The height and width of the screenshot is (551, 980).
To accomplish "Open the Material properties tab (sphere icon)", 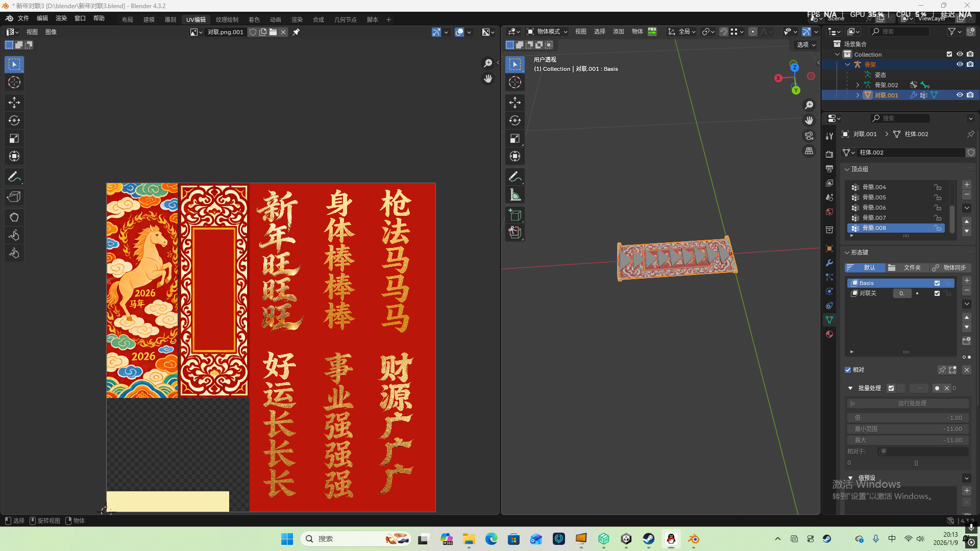I will pyautogui.click(x=829, y=334).
